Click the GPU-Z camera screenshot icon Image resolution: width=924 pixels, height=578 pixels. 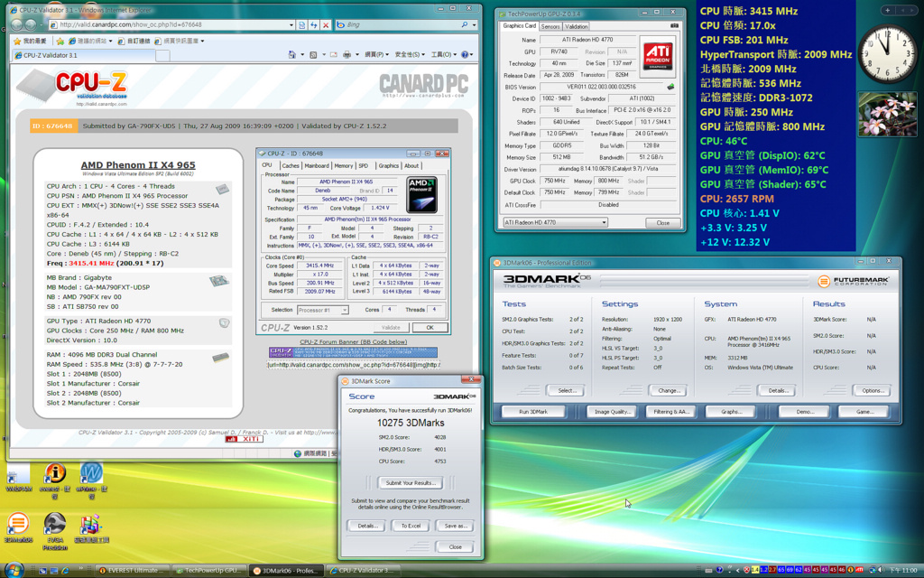(x=674, y=26)
